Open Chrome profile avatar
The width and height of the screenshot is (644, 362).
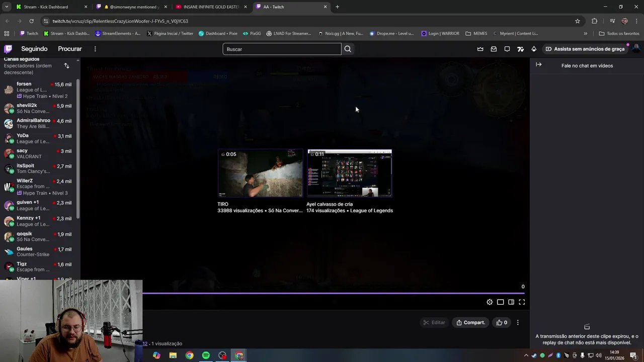pos(624,21)
